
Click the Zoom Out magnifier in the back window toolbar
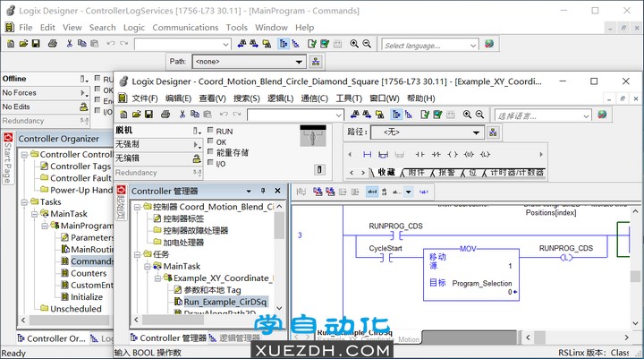coord(367,44)
